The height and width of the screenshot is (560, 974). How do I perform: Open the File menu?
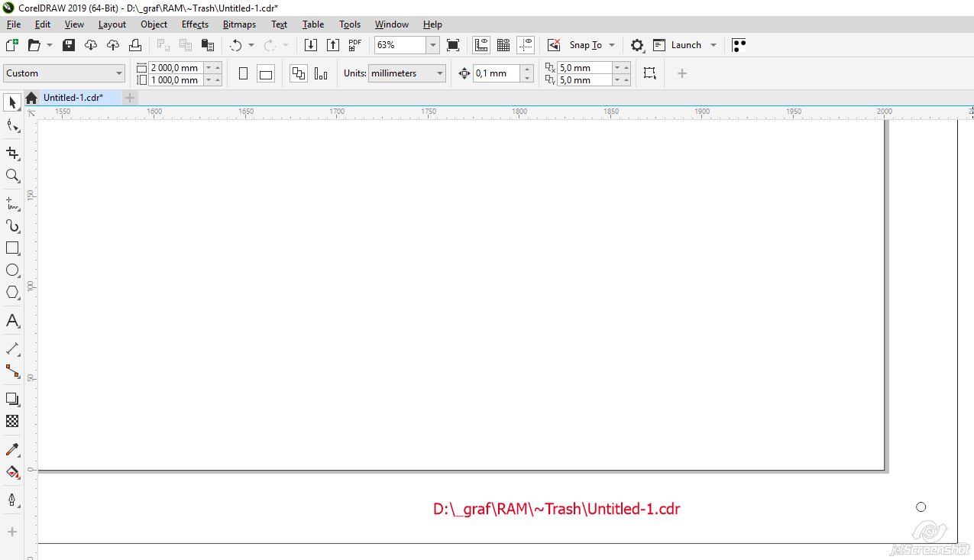pos(14,24)
